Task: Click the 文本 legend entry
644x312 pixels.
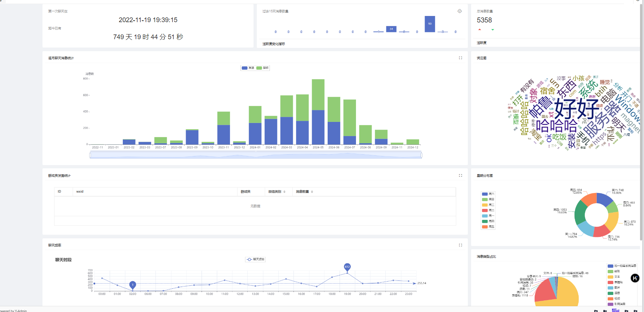Action: (614, 277)
